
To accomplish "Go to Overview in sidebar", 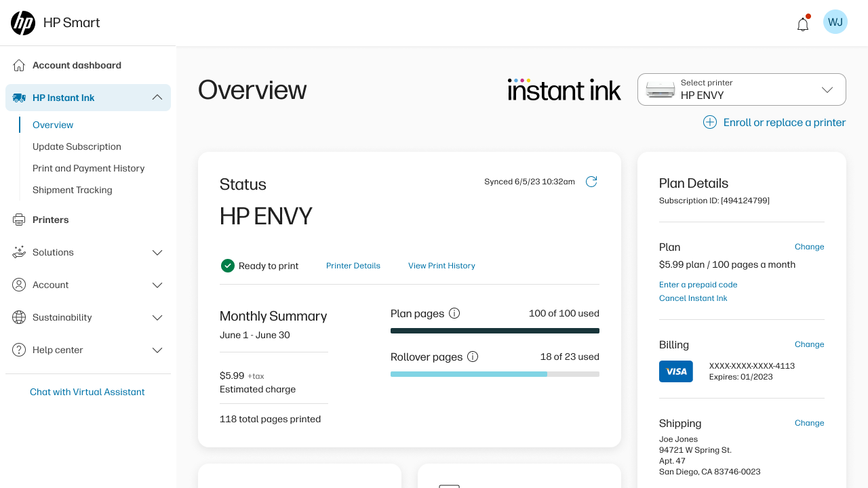I will pos(53,125).
